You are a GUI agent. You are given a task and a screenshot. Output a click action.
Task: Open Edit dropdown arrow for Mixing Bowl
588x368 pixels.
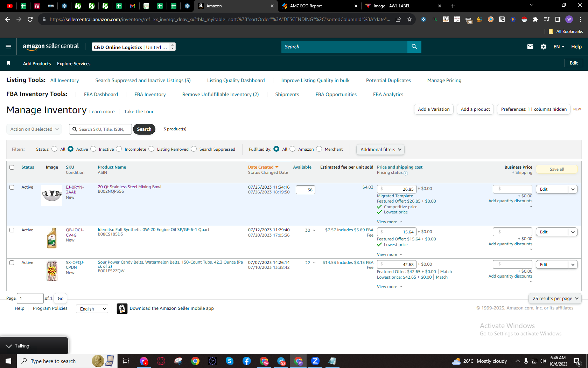click(x=573, y=189)
